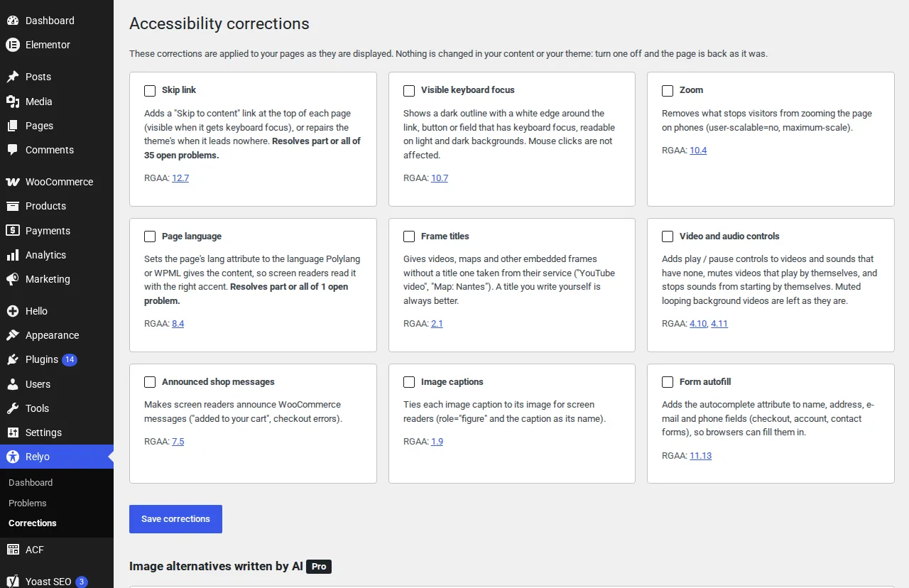Click the Save corrections button

[175, 519]
